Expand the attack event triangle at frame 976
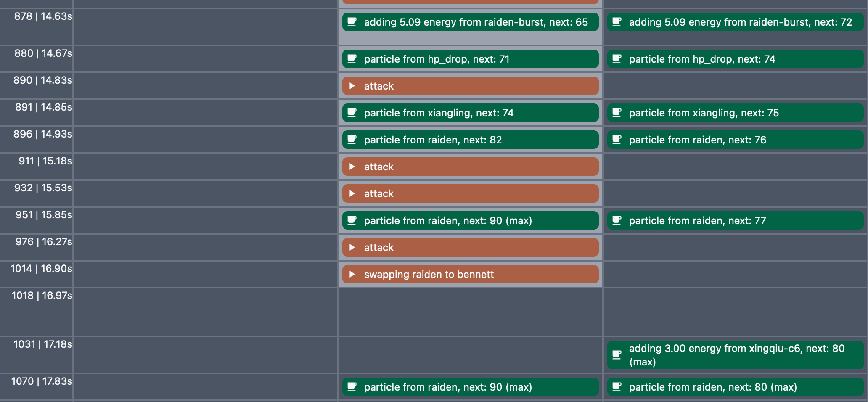The width and height of the screenshot is (868, 402). [352, 247]
